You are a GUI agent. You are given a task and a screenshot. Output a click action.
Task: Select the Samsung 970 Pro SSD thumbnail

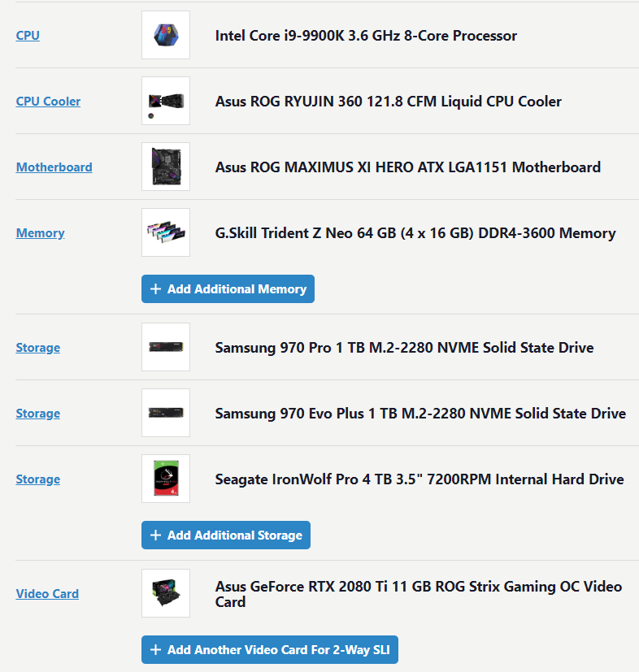pyautogui.click(x=166, y=347)
